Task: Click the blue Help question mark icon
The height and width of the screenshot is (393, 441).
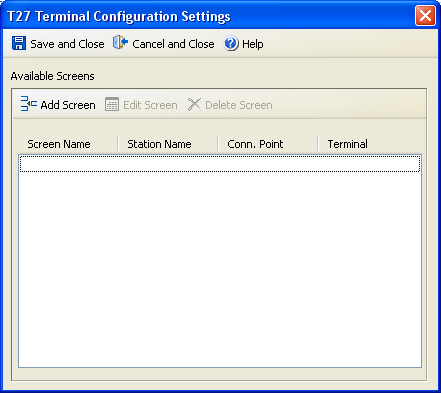Action: (231, 44)
